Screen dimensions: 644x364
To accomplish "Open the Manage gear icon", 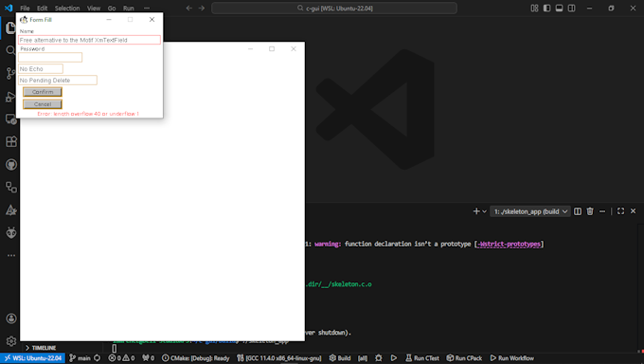I will (11, 341).
